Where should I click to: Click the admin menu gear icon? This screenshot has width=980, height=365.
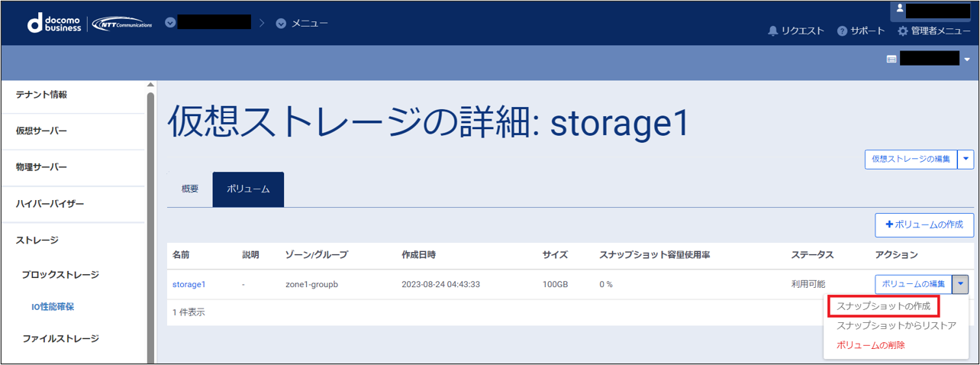[903, 31]
